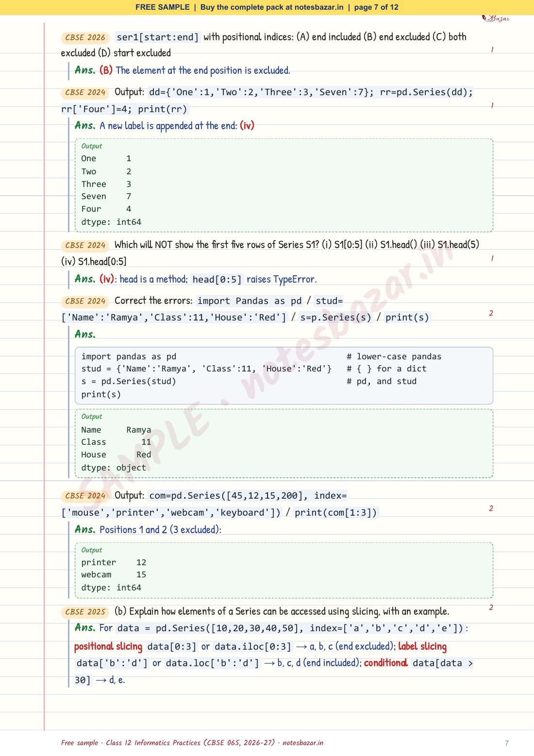
Task: Click 'A new label is appended at the end' answer
Action: coord(168,126)
